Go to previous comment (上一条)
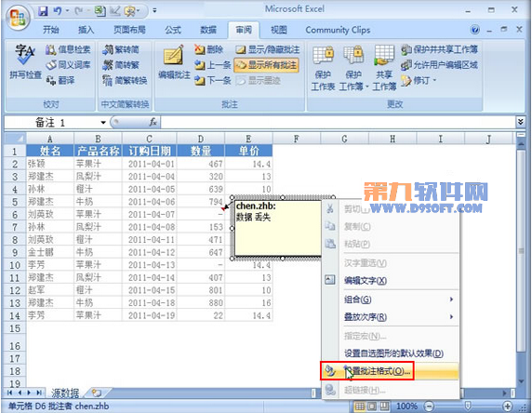Image resolution: width=532 pixels, height=413 pixels. click(x=212, y=64)
